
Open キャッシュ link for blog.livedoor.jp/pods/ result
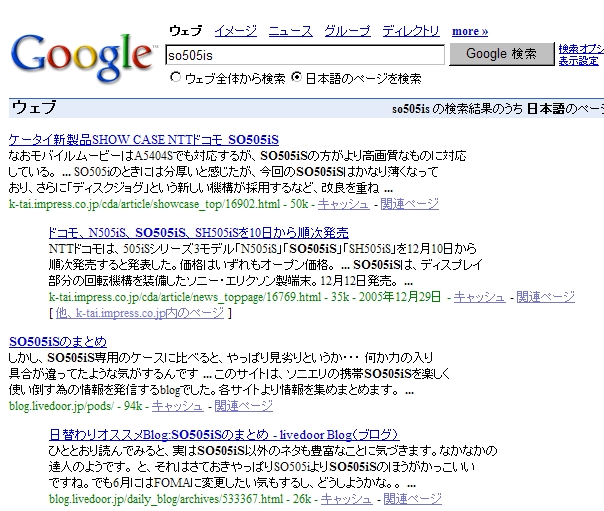pyautogui.click(x=177, y=406)
